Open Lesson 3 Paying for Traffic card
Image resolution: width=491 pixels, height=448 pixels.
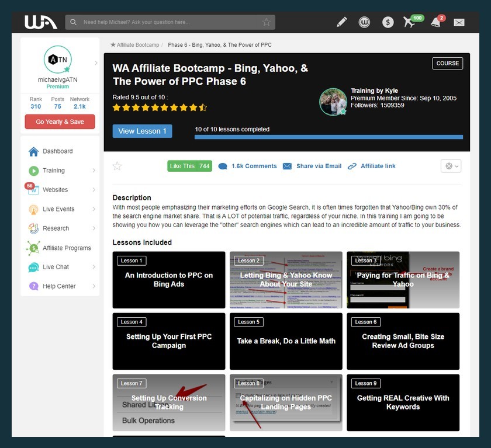point(403,280)
